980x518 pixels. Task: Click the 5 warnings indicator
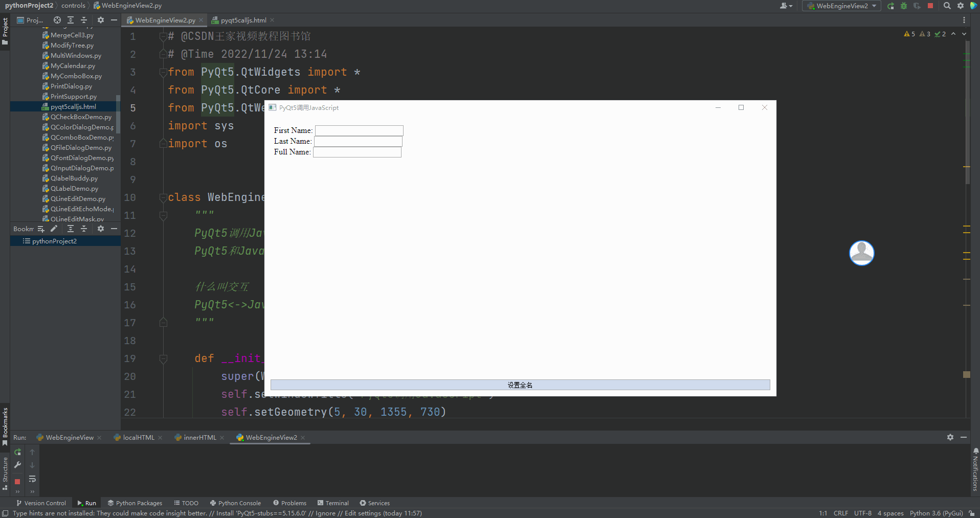click(909, 34)
